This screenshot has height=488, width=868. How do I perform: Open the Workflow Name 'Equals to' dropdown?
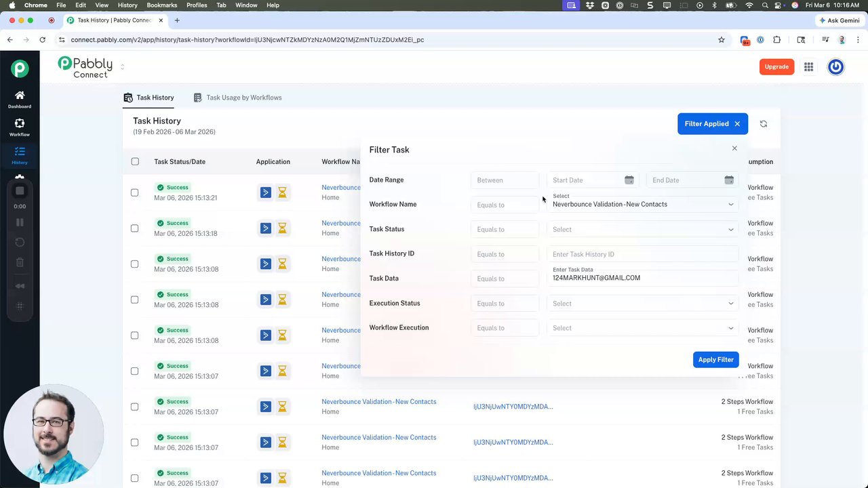point(505,205)
